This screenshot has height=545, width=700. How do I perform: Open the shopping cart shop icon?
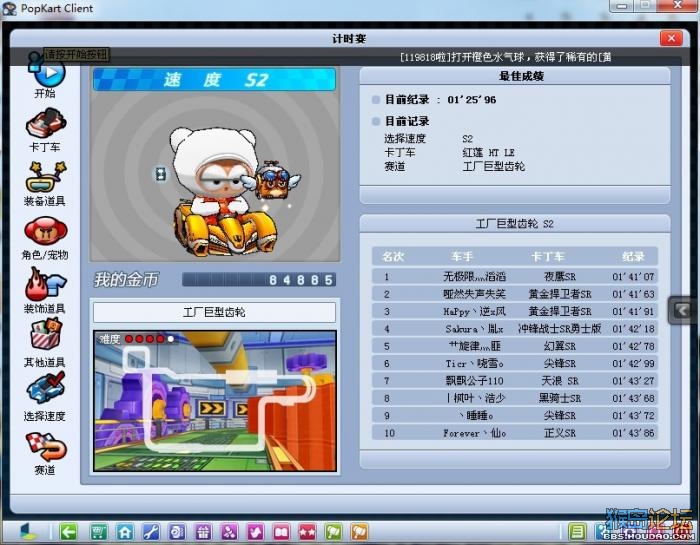(x=98, y=532)
